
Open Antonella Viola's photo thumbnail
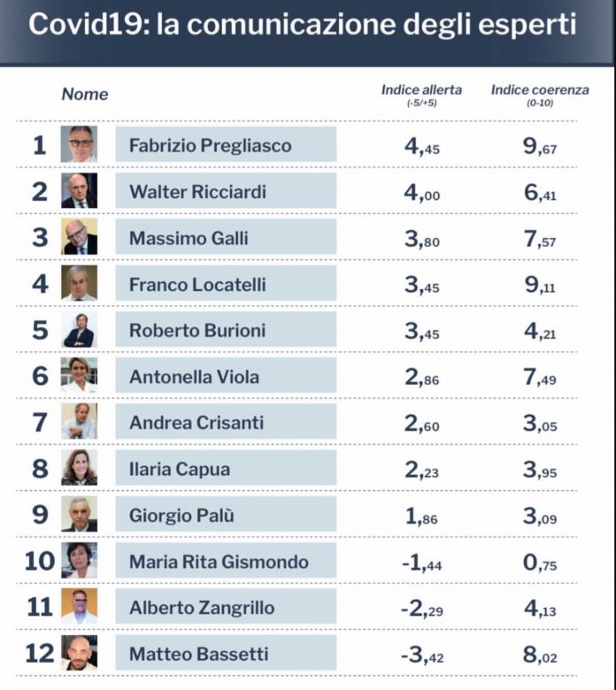[79, 375]
